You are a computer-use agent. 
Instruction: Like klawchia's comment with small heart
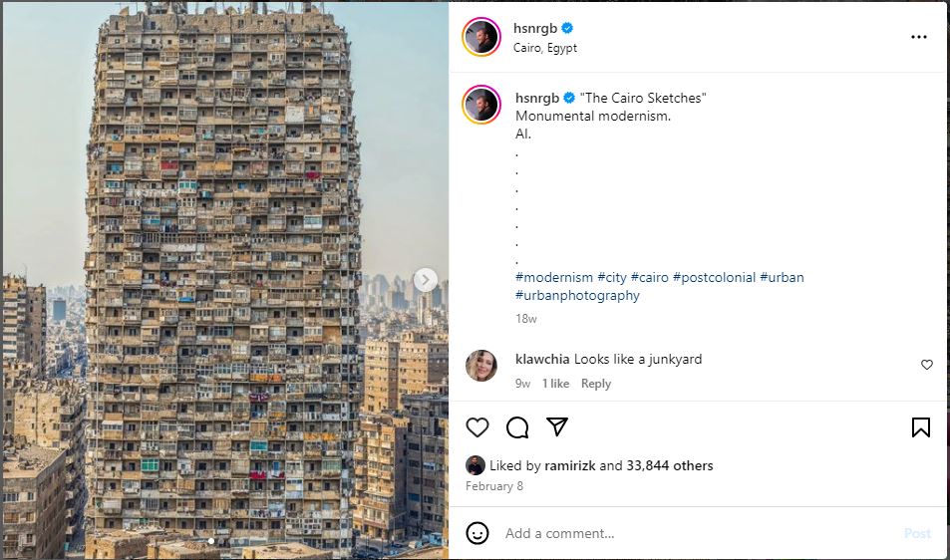click(x=926, y=365)
